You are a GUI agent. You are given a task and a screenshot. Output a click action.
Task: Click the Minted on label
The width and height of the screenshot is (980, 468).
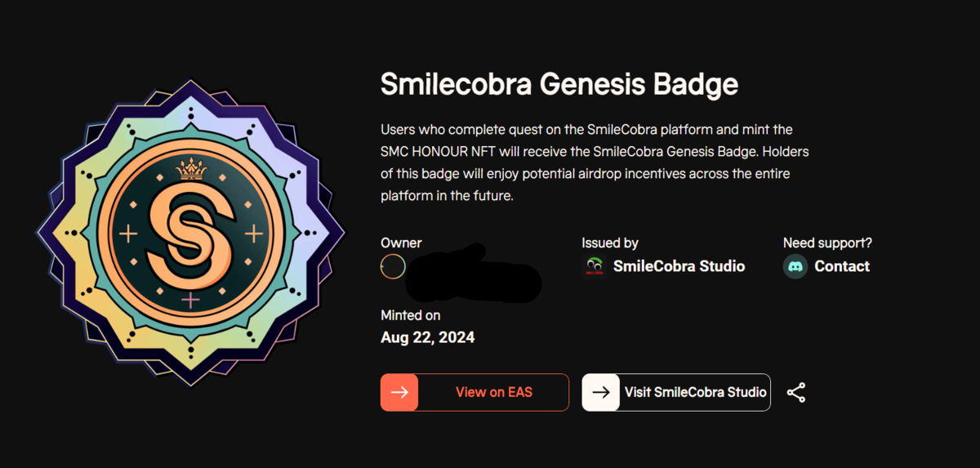pos(411,315)
